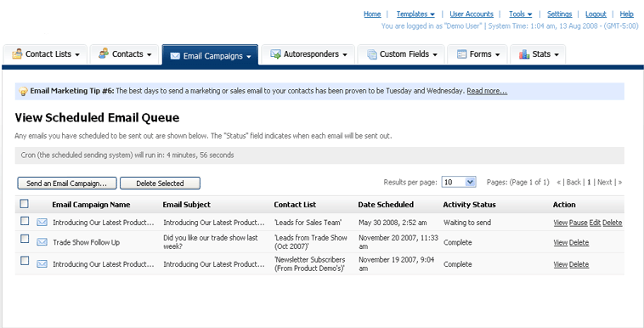Open the Contact Lists tab dropdown
Viewport: 644px width, 328px height.
pos(77,54)
